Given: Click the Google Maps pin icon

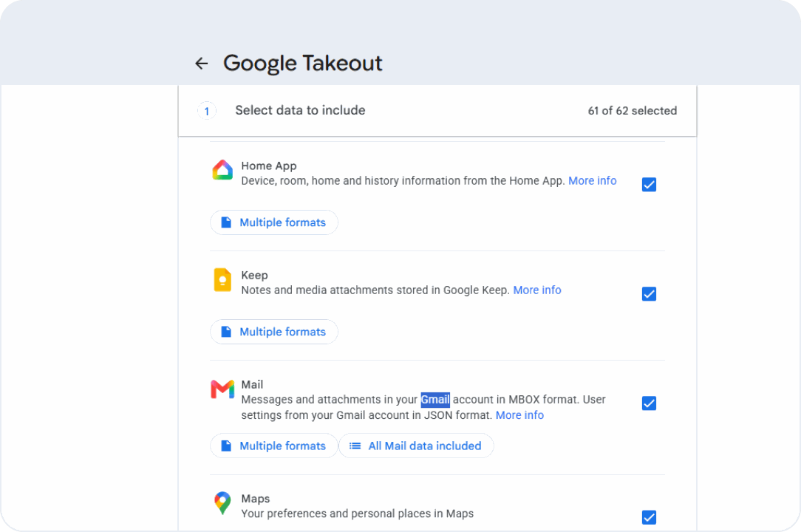Looking at the screenshot, I should click(x=222, y=503).
